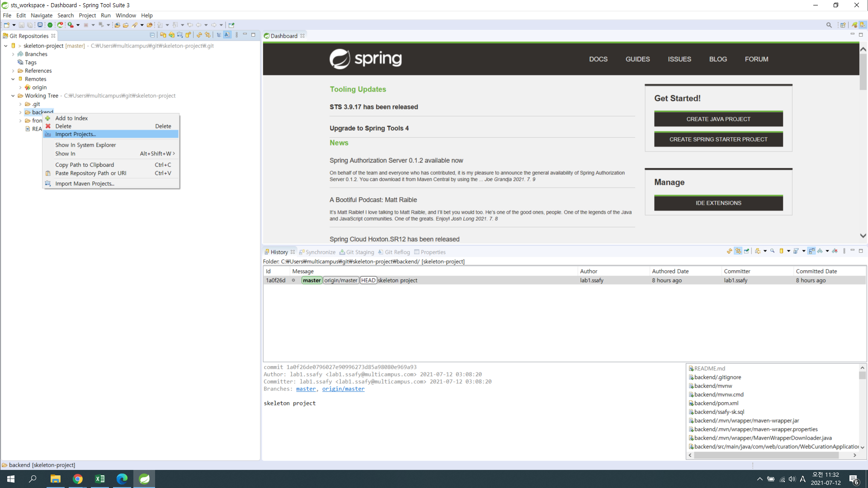Click the Boot Dashboard power icon
This screenshot has height=488, width=868.
[x=50, y=25]
